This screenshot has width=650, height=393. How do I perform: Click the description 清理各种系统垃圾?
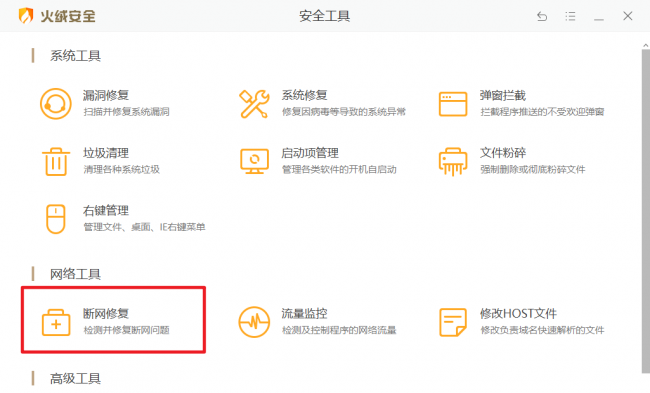click(x=121, y=169)
